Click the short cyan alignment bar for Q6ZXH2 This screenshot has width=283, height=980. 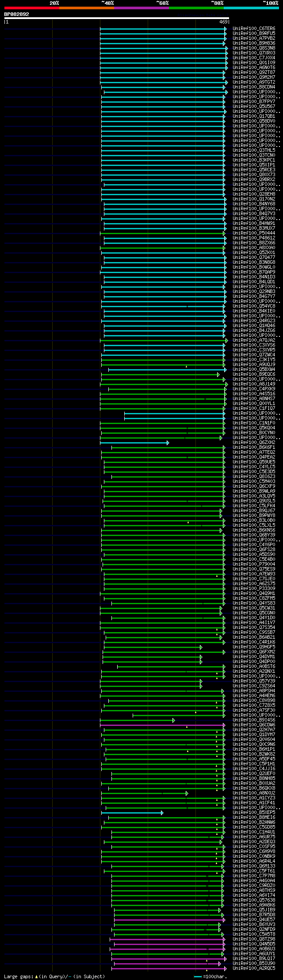point(134,443)
